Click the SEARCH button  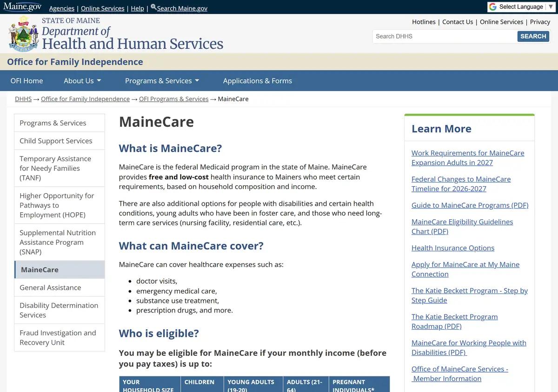pyautogui.click(x=533, y=36)
